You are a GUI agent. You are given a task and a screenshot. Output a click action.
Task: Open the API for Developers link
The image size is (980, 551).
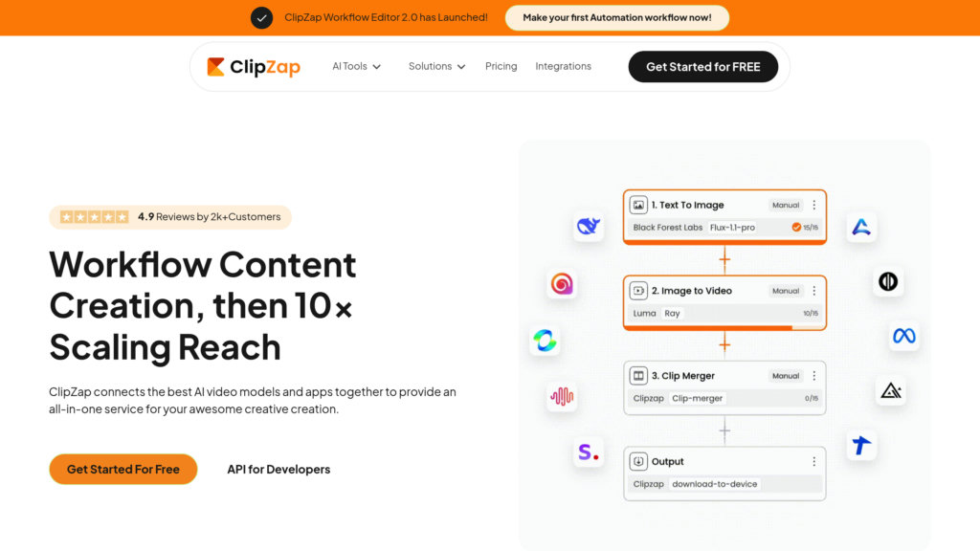click(278, 470)
